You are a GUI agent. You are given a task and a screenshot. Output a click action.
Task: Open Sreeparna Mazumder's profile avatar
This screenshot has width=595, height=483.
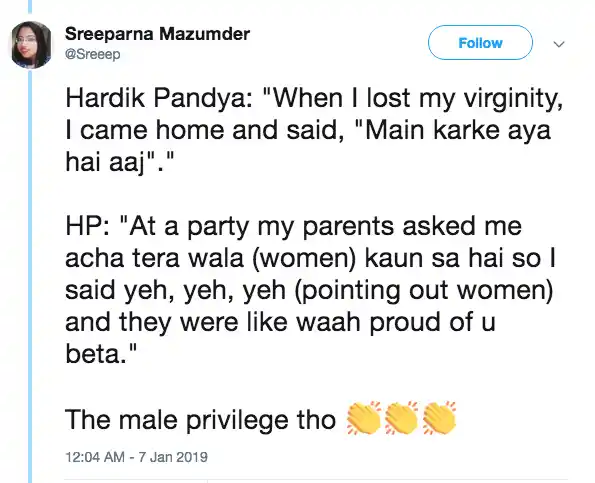point(31,45)
